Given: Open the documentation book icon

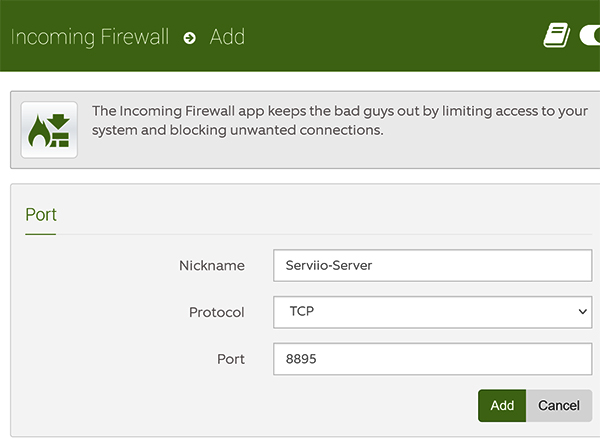Looking at the screenshot, I should (556, 35).
